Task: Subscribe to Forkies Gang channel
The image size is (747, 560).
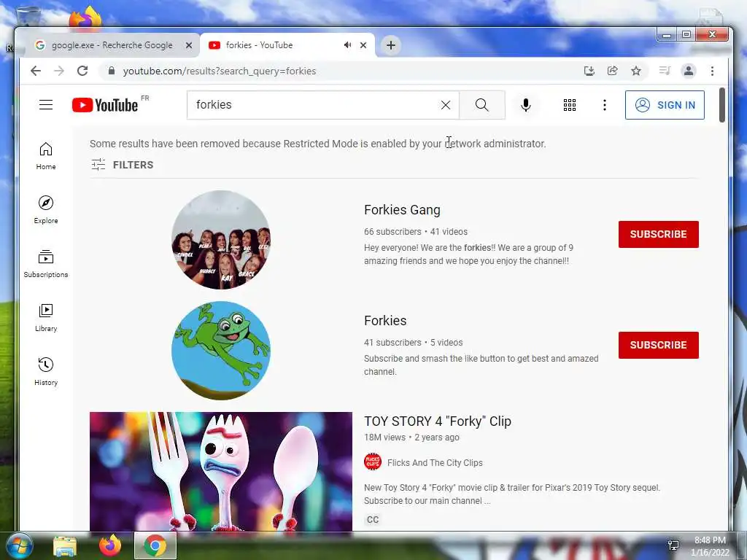Action: [x=659, y=234]
